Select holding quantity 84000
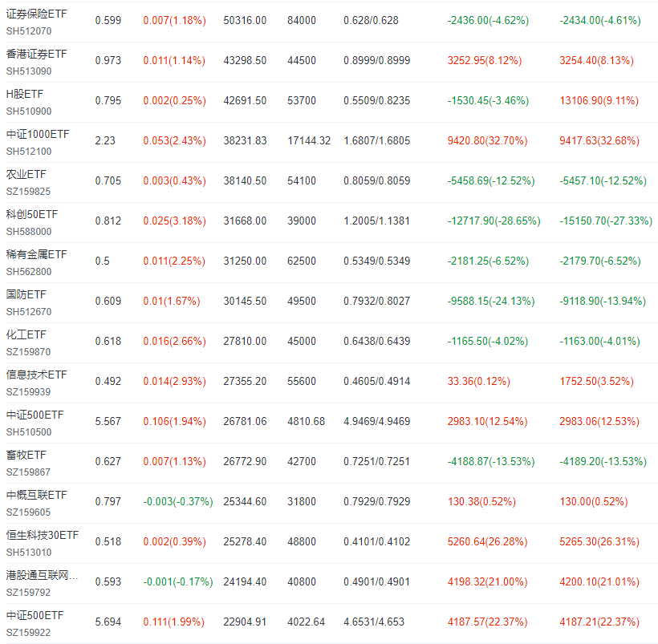 pyautogui.click(x=301, y=20)
